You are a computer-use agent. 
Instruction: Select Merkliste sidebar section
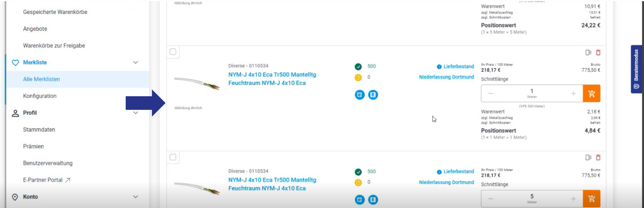(x=35, y=62)
